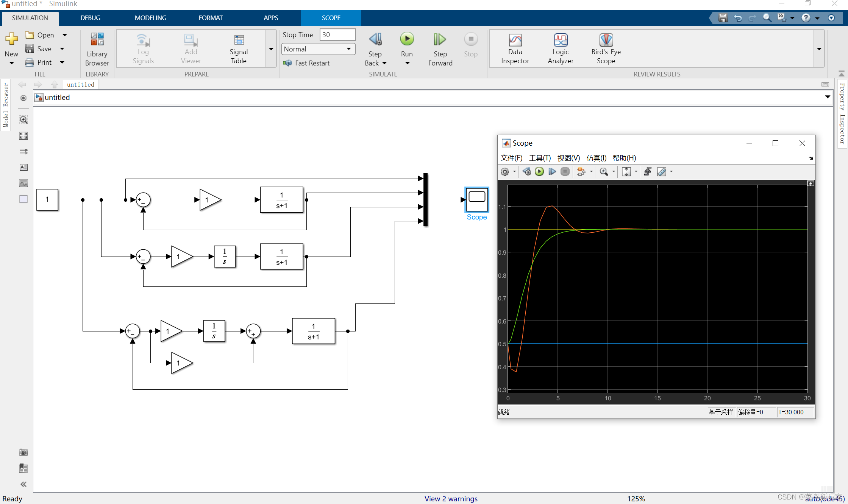Screen dimensions: 848x504
Task: Expand the Scope zoom options arrow
Action: coord(614,172)
